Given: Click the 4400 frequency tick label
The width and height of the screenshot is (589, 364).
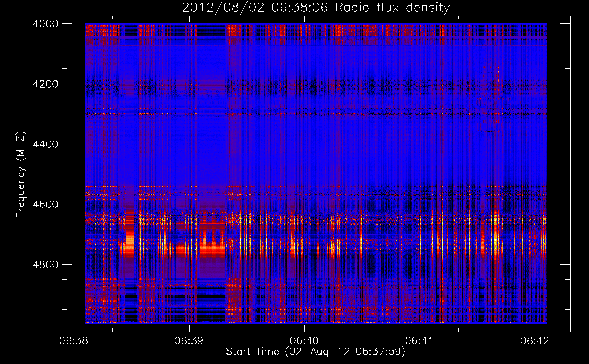Looking at the screenshot, I should tap(46, 144).
